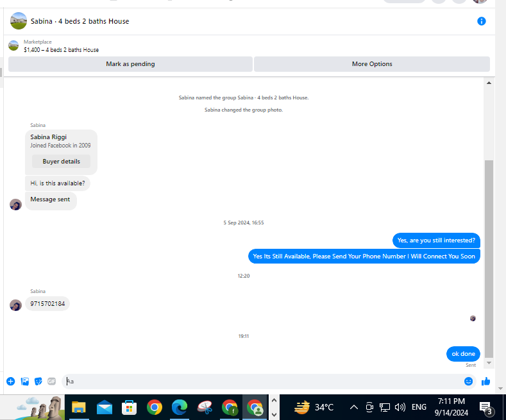Click the Meet Now tray icon
This screenshot has width=506, height=420.
pos(369,407)
